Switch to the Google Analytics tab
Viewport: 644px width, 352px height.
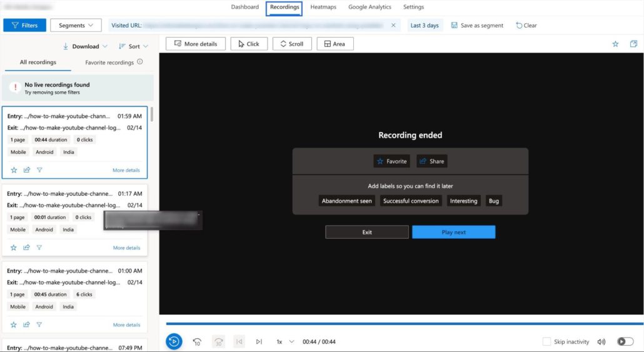click(370, 7)
